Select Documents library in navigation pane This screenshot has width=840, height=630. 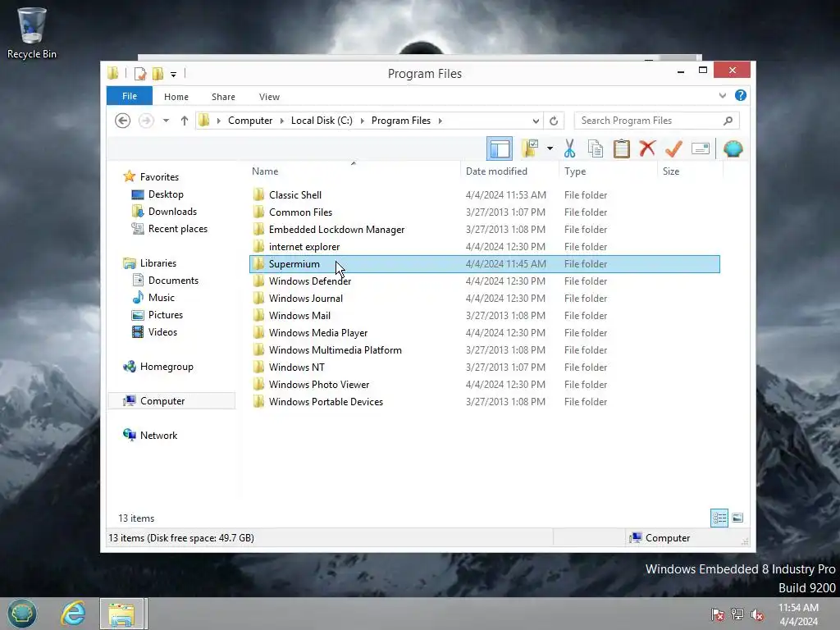173,281
